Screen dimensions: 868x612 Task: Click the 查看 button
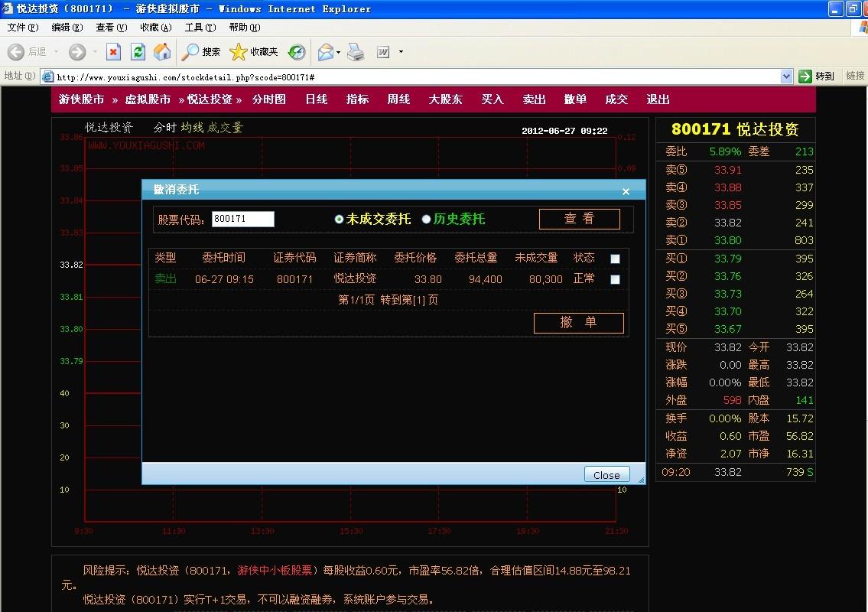(579, 219)
